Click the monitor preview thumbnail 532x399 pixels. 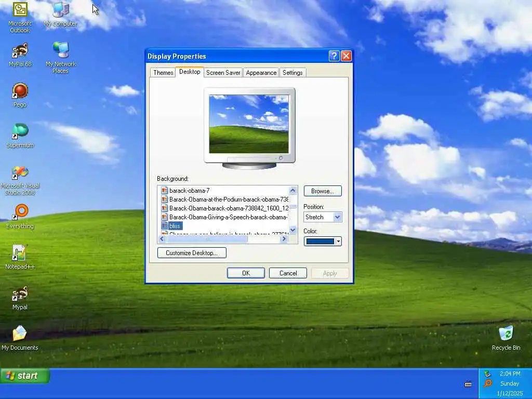249,125
